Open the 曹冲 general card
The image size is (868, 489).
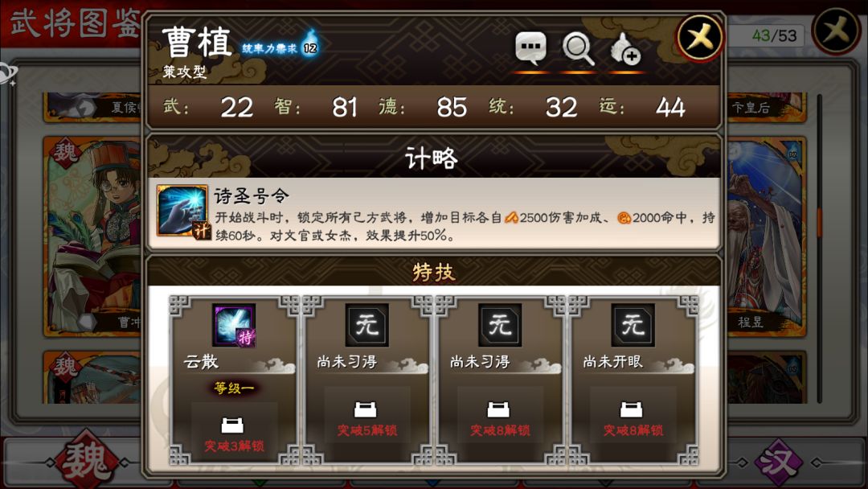pyautogui.click(x=92, y=236)
